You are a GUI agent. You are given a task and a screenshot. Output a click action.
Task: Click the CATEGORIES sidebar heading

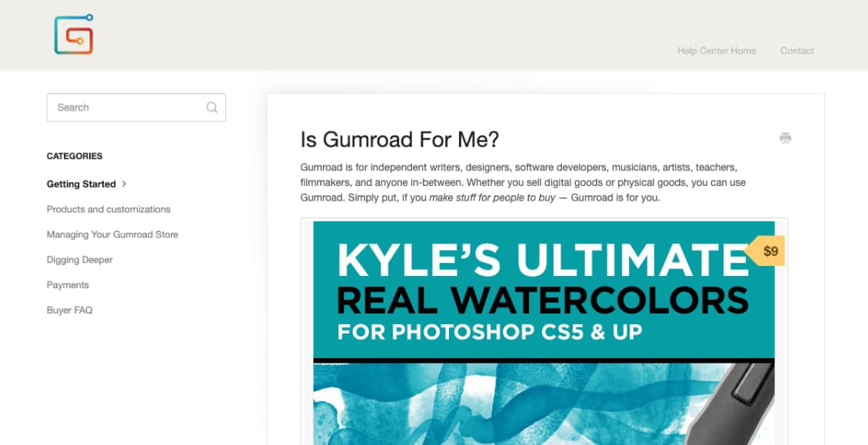74,156
